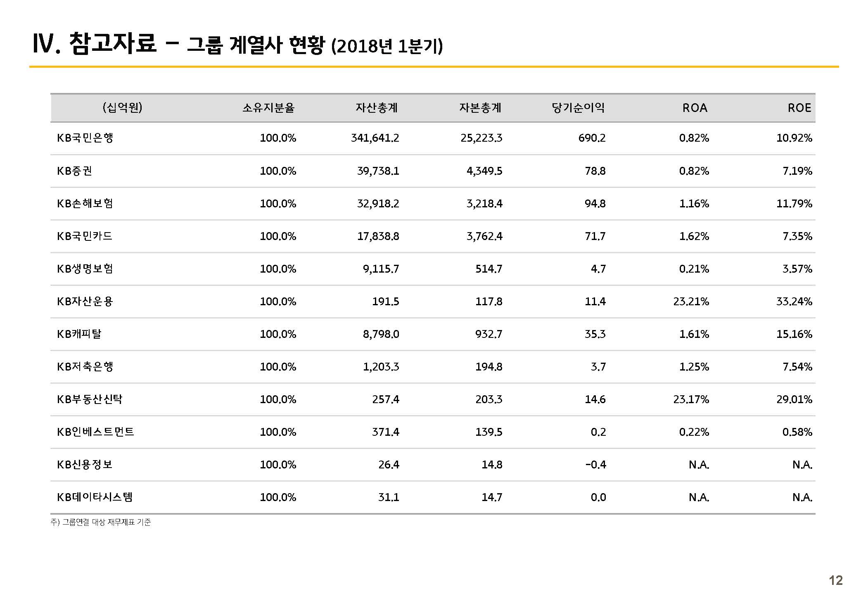
Task: Click the ROE value 7.35%
Action: tap(797, 236)
